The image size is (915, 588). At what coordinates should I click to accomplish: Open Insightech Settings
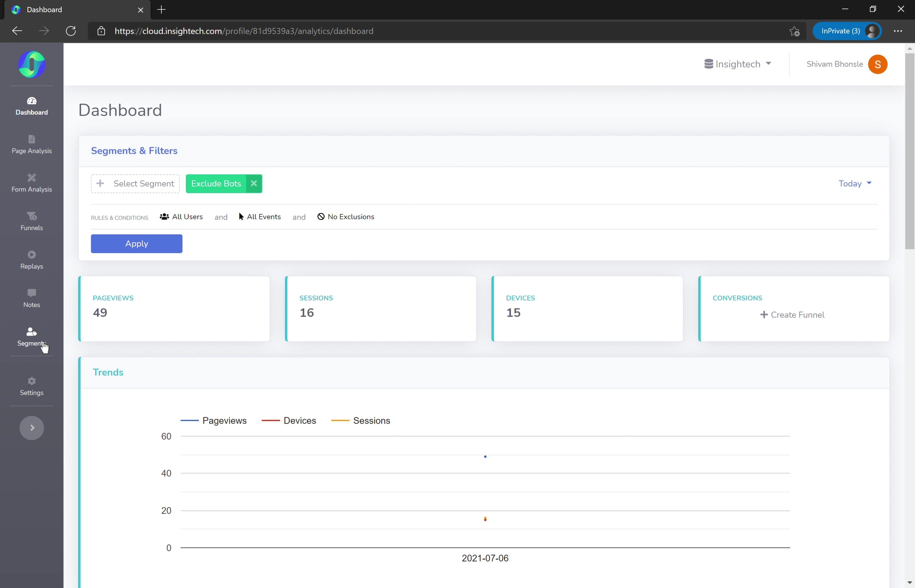coord(31,386)
